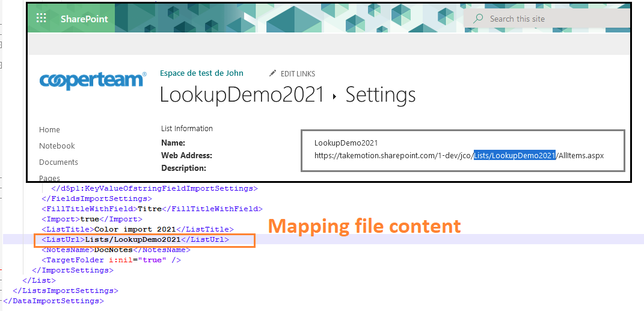The height and width of the screenshot is (311, 644).
Task: Open Documents in left navigation
Action: point(58,162)
